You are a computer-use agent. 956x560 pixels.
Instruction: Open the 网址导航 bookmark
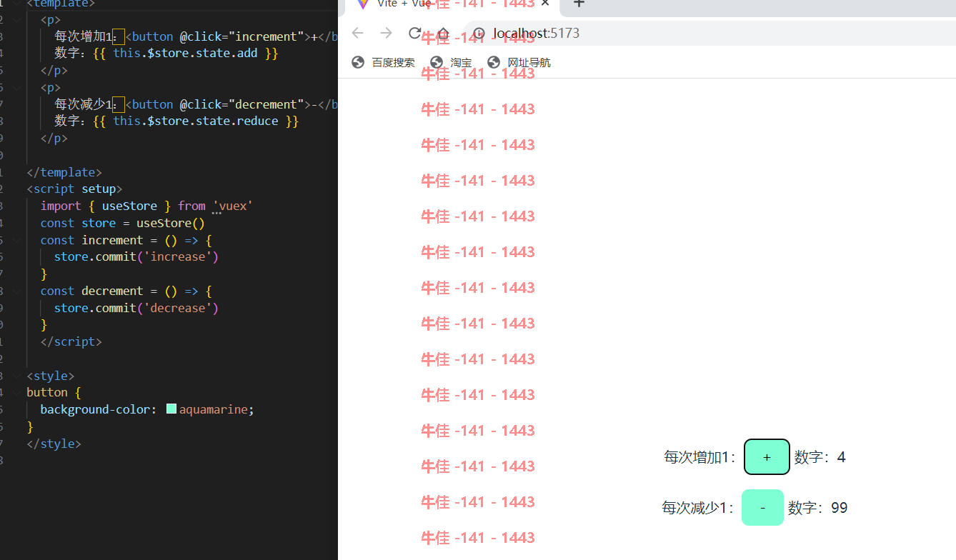click(519, 62)
